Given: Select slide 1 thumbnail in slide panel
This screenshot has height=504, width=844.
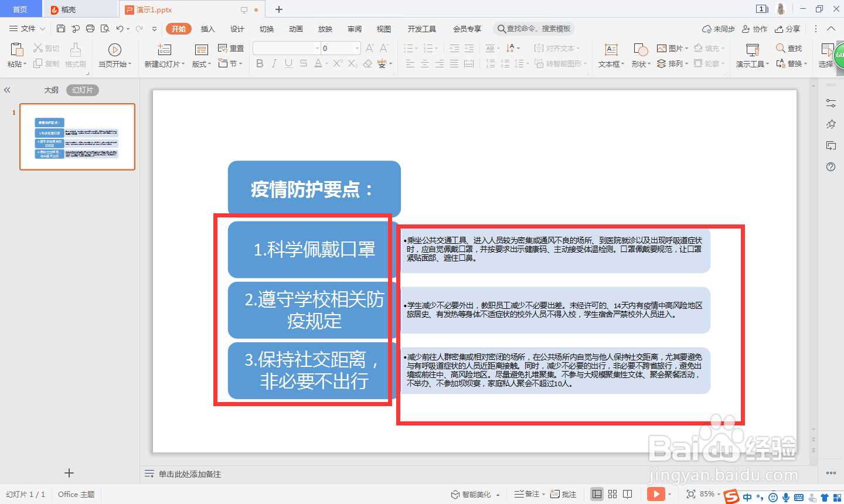Looking at the screenshot, I should click(77, 137).
